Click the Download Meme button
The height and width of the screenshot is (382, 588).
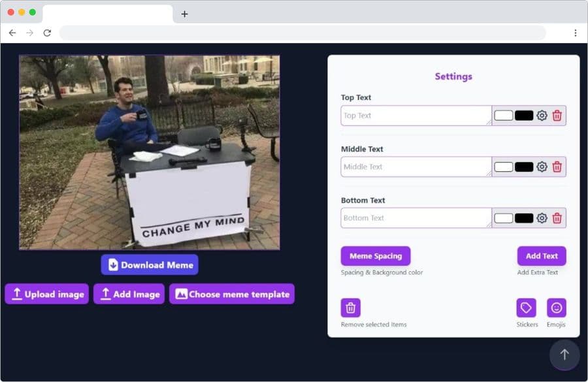(x=150, y=264)
